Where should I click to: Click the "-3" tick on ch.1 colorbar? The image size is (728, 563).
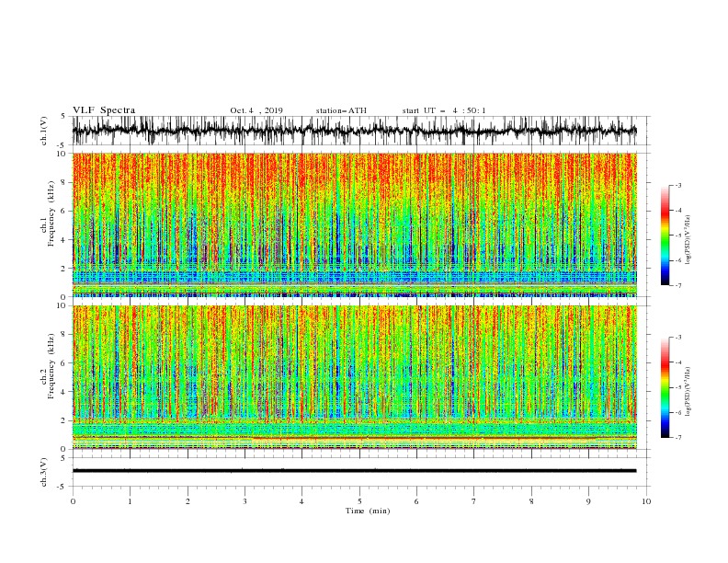(678, 185)
